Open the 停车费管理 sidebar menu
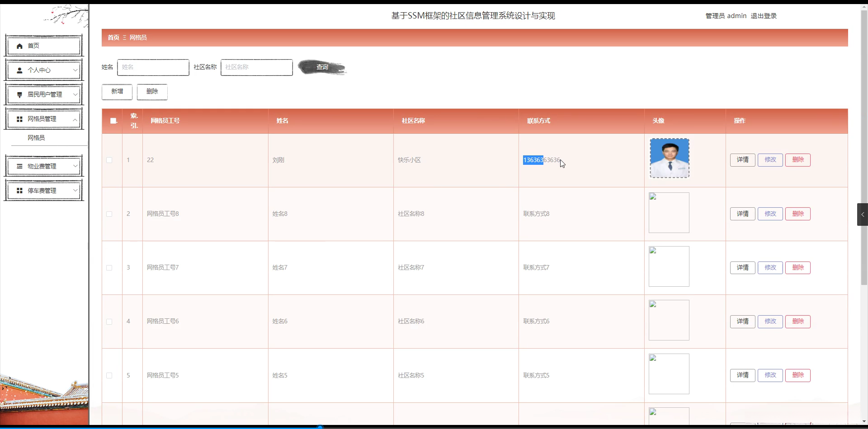This screenshot has height=429, width=868. point(44,191)
